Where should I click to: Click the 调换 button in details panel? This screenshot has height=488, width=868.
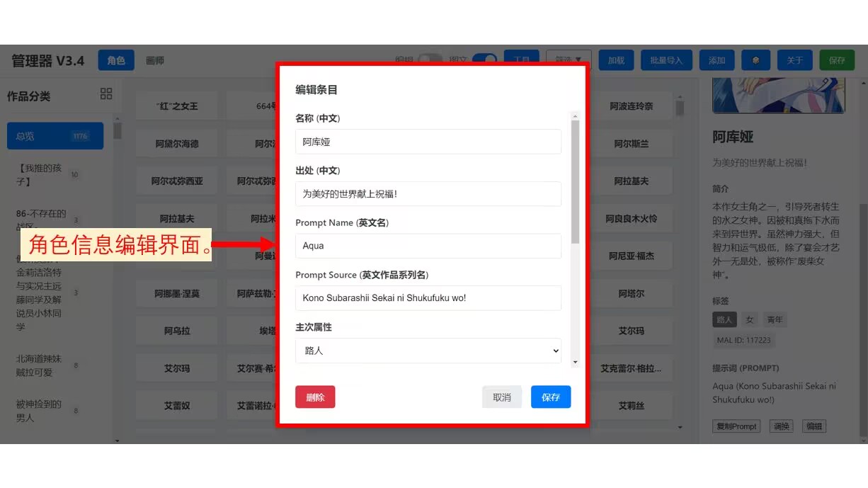pos(782,426)
